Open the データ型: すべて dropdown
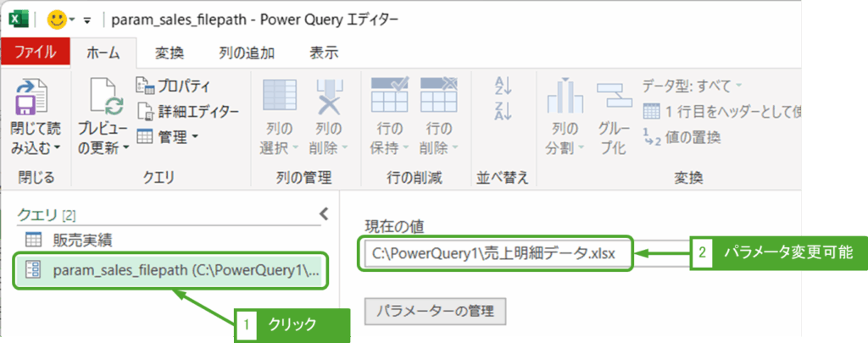This screenshot has height=343, width=868. point(693,86)
